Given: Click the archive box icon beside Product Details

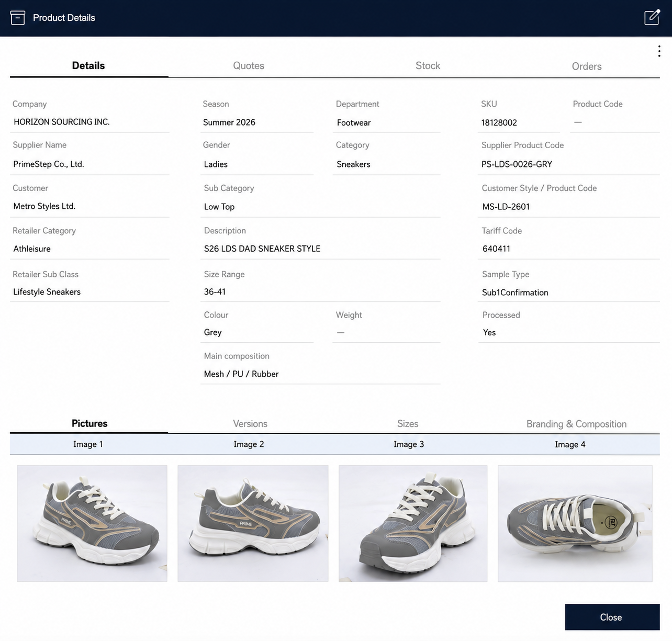Looking at the screenshot, I should pyautogui.click(x=18, y=18).
